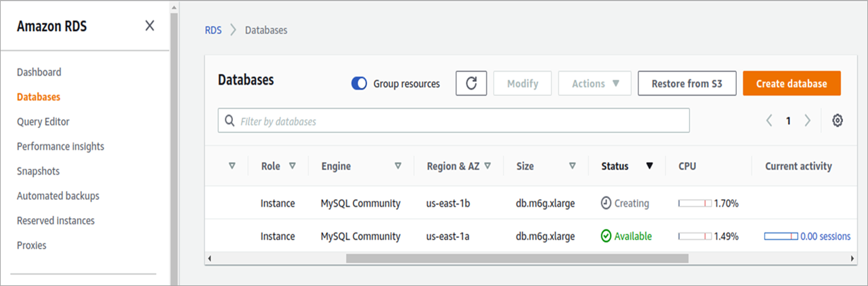Screen dimensions: 868x286
Task: Go to next page arrow
Action: (x=807, y=121)
